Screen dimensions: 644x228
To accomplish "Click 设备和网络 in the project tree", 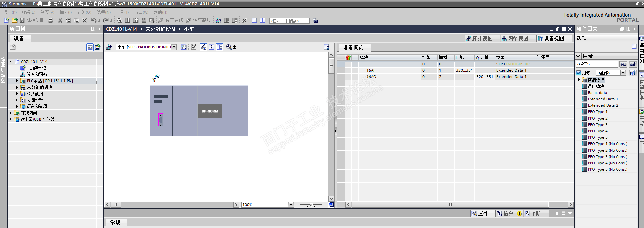I will 37,74.
